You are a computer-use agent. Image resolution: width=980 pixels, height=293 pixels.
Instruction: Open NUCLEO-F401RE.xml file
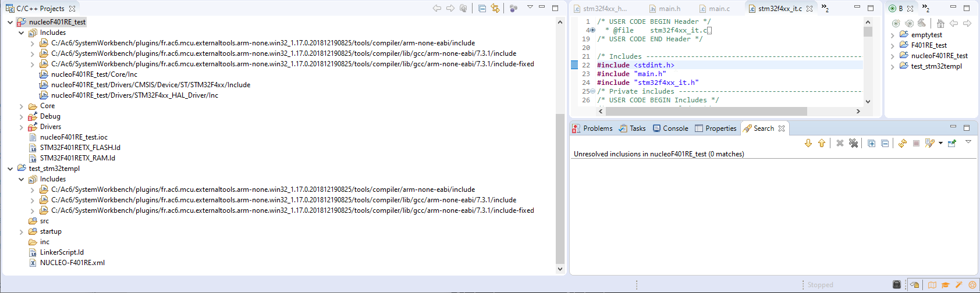[72, 263]
